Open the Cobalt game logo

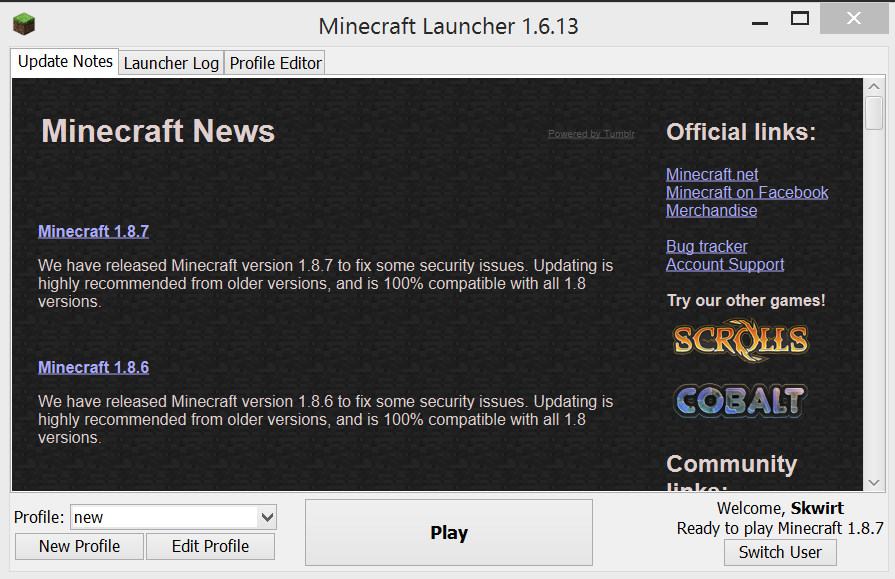click(x=740, y=400)
